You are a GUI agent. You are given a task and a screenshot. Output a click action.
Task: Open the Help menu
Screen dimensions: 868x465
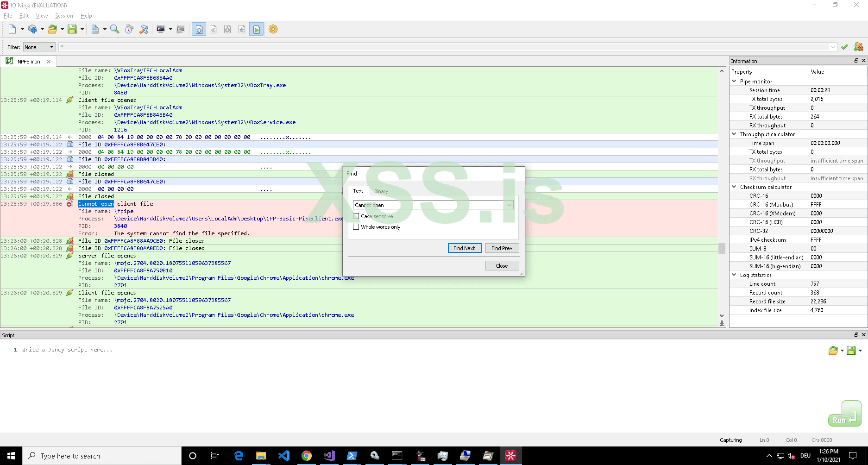(86, 16)
